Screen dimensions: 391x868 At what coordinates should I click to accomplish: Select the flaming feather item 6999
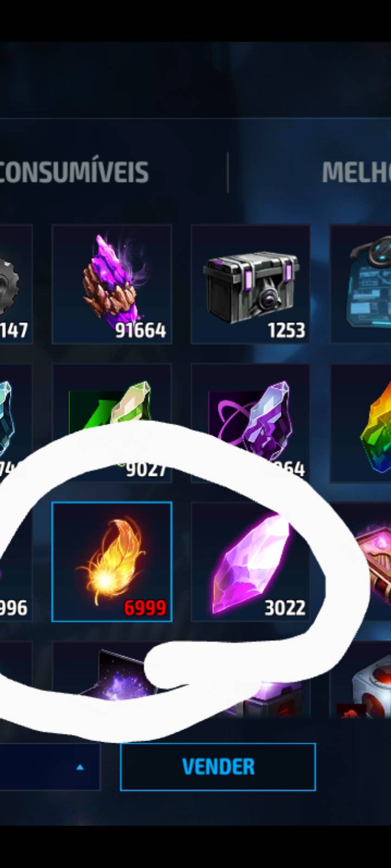tap(112, 561)
